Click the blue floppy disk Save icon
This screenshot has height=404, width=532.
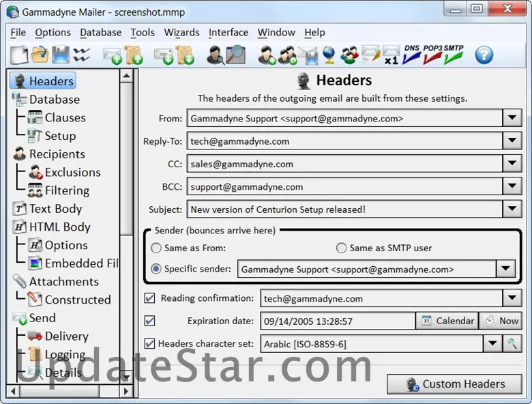click(61, 55)
